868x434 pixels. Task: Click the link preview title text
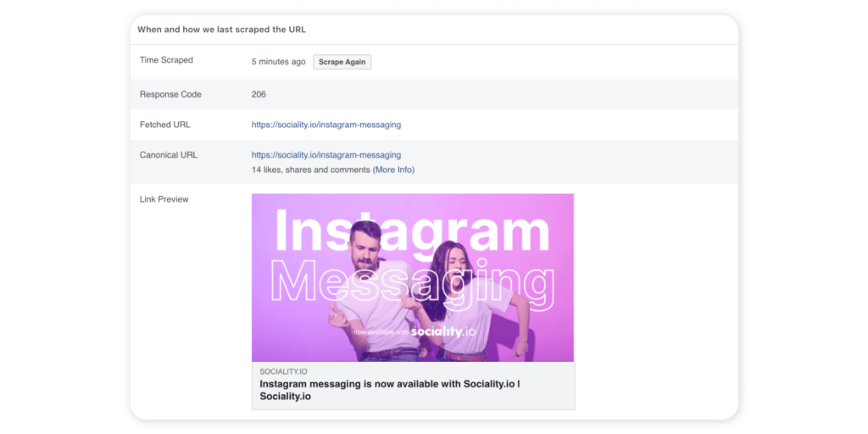(x=390, y=390)
